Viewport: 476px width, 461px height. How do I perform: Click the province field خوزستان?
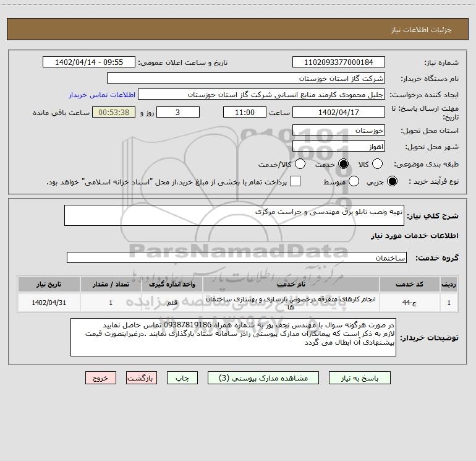[x=339, y=131]
